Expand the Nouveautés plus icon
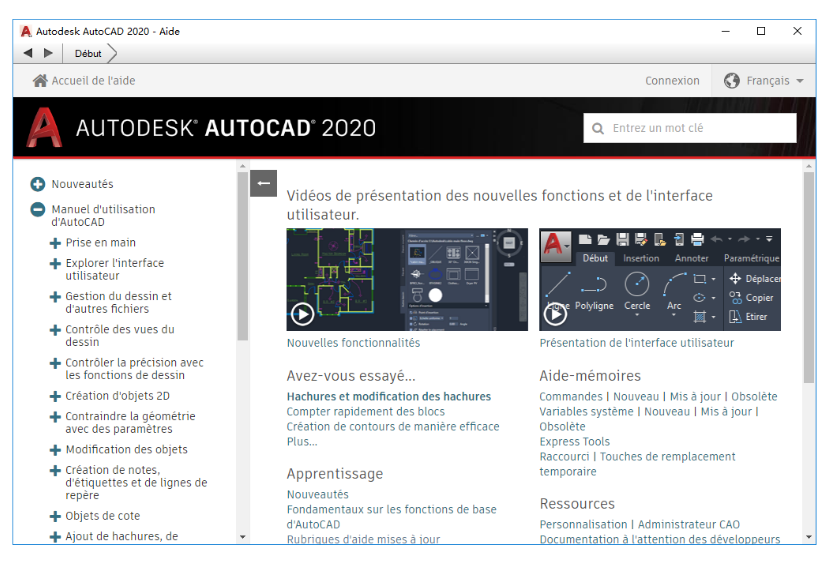830x562 pixels. [x=38, y=184]
